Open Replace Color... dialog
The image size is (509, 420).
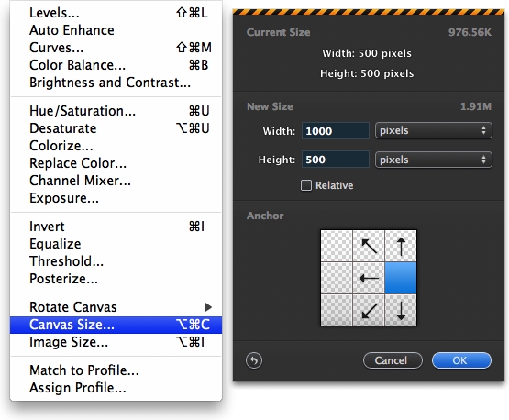[x=116, y=163]
